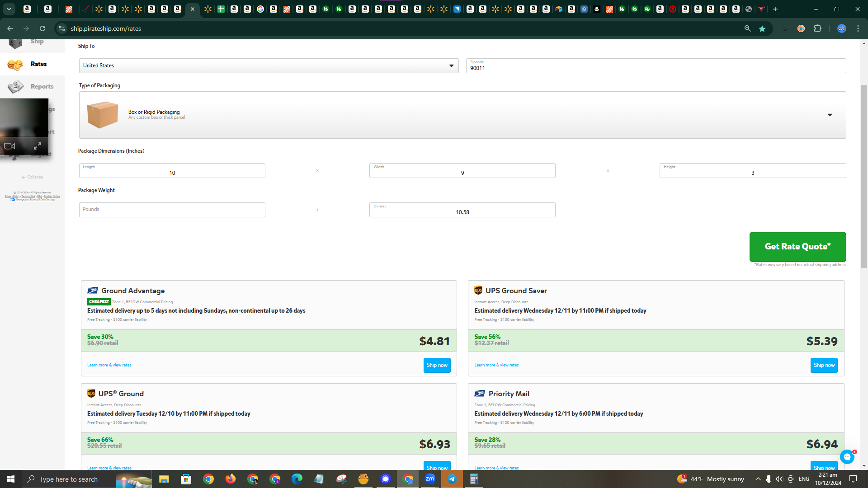Screen dimensions: 868x488
Task: Click Ship now for UPS Ground Saver
Action: point(824,365)
